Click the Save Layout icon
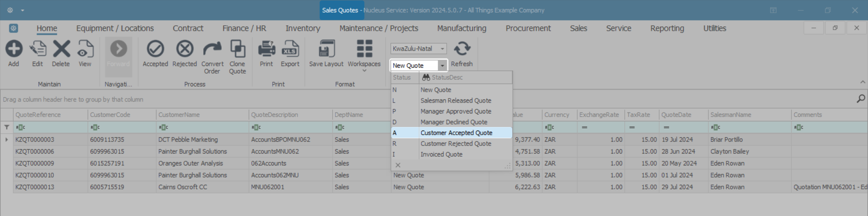 tap(326, 49)
